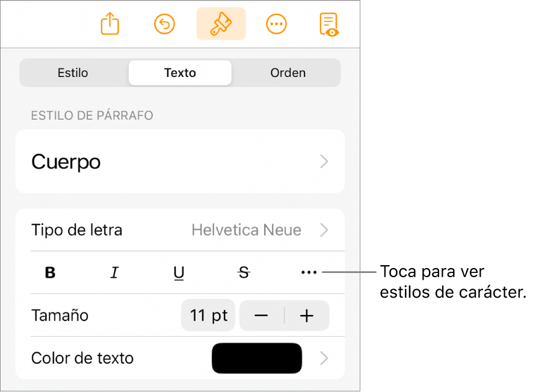Open Tipo de letra font chevron

324,230
